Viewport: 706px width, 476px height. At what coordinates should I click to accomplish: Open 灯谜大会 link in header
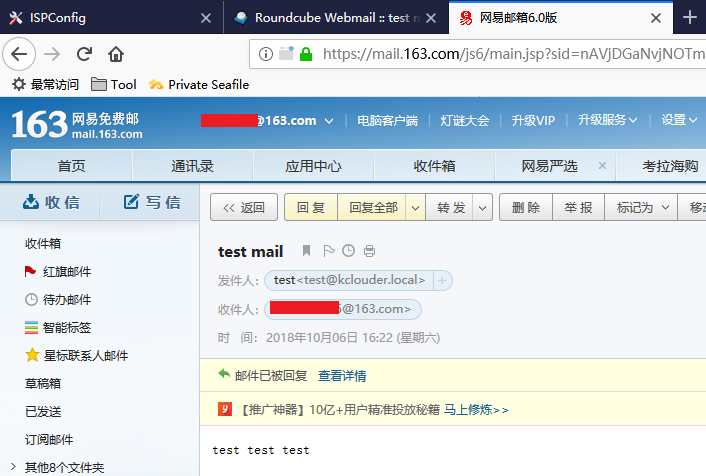tap(465, 121)
